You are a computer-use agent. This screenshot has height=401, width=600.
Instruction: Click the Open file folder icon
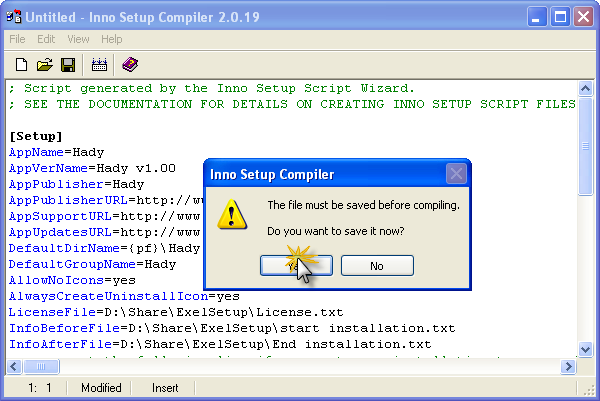[x=45, y=65]
